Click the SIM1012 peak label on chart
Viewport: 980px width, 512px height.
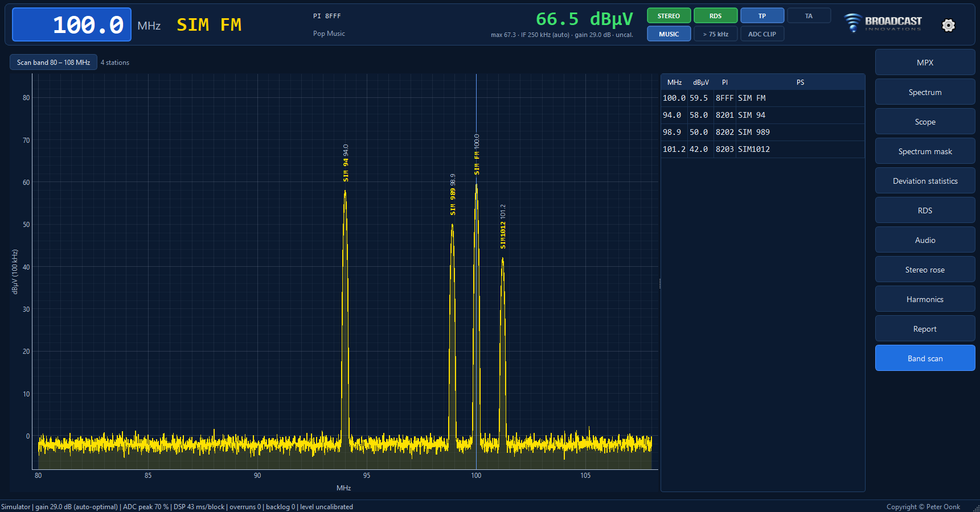click(503, 226)
